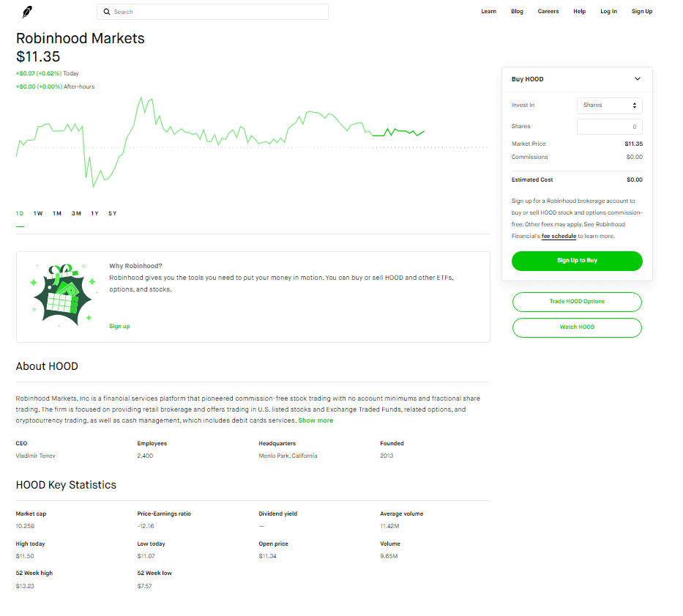Click the Dividend yield label
This screenshot has width=683, height=616.
[278, 514]
